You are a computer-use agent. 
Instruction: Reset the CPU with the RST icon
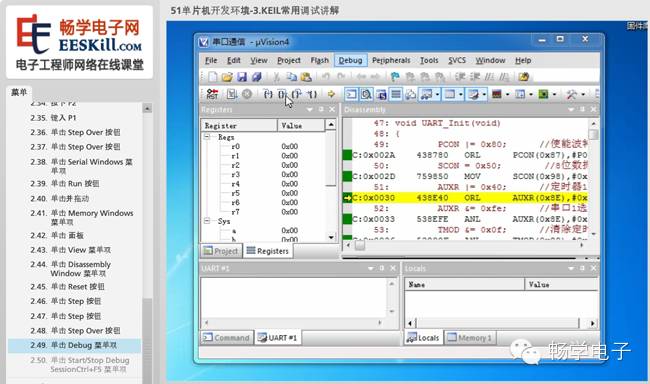[x=212, y=94]
